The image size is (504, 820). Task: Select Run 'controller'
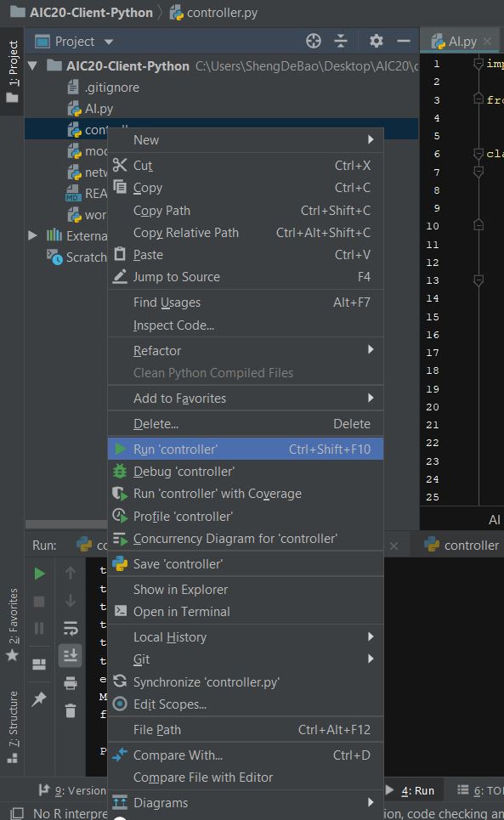(x=246, y=449)
